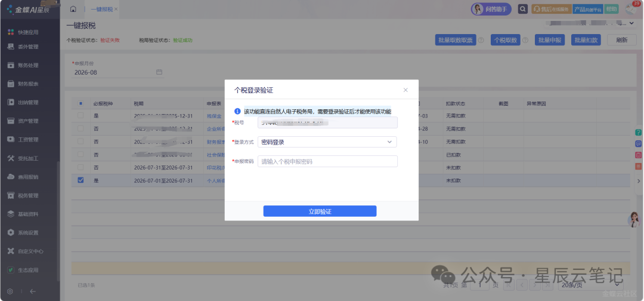644x301 pixels.
Task: Open the calendar icon for 申报月份
Action: point(159,72)
